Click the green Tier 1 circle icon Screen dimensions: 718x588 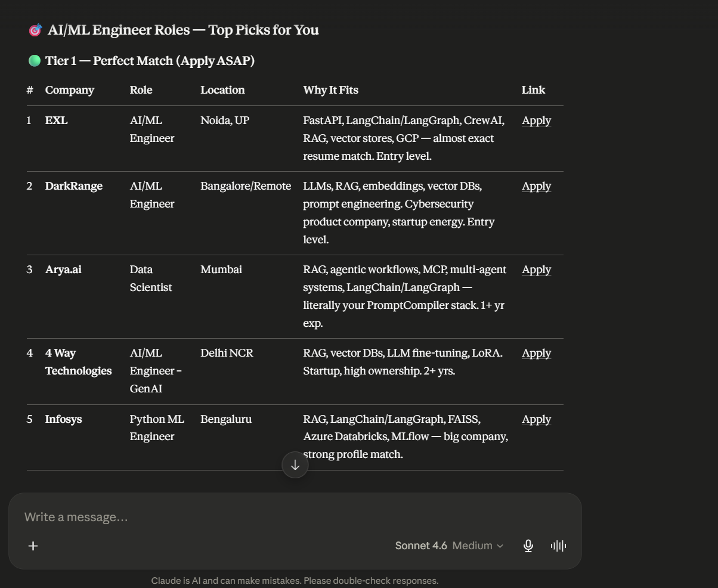(35, 61)
